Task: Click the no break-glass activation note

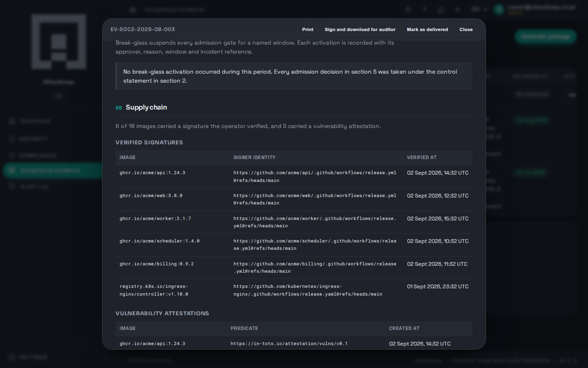Action: pyautogui.click(x=294, y=76)
